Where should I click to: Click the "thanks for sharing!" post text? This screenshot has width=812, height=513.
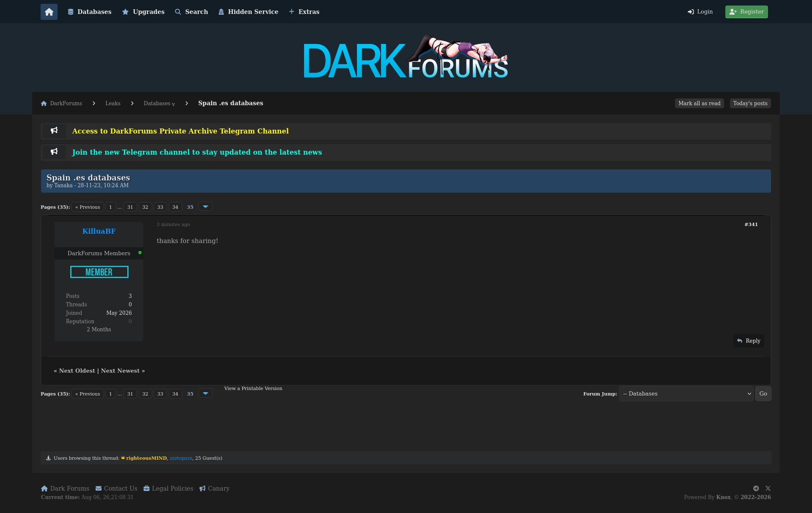click(x=187, y=241)
